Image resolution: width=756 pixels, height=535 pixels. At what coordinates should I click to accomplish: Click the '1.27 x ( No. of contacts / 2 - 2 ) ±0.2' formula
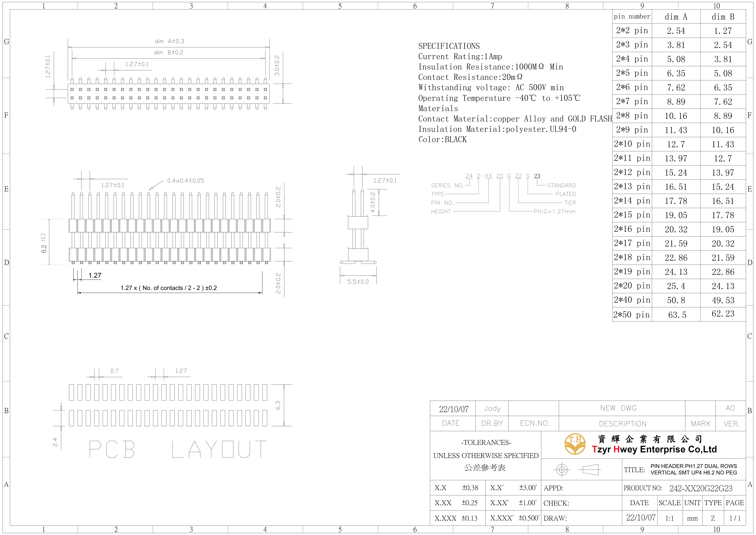point(169,288)
